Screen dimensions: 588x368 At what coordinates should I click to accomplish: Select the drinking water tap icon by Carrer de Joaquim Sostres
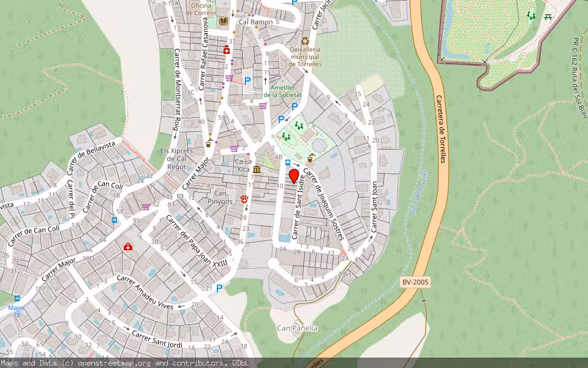pyautogui.click(x=311, y=158)
